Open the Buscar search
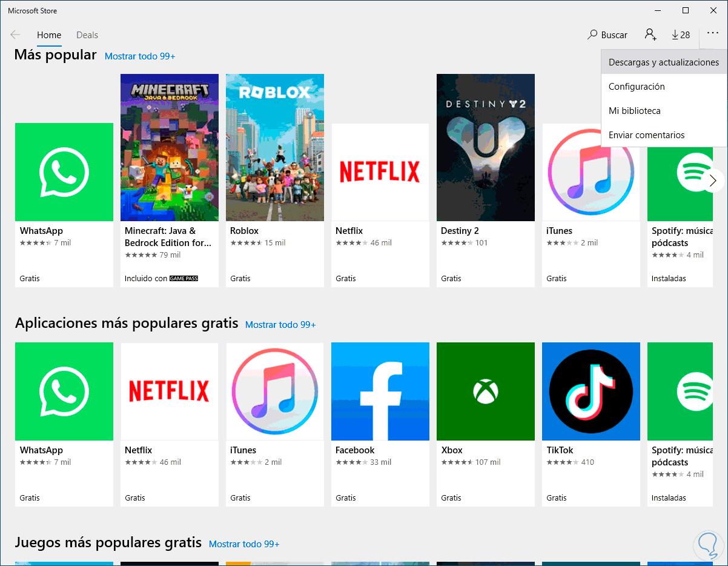 point(607,35)
